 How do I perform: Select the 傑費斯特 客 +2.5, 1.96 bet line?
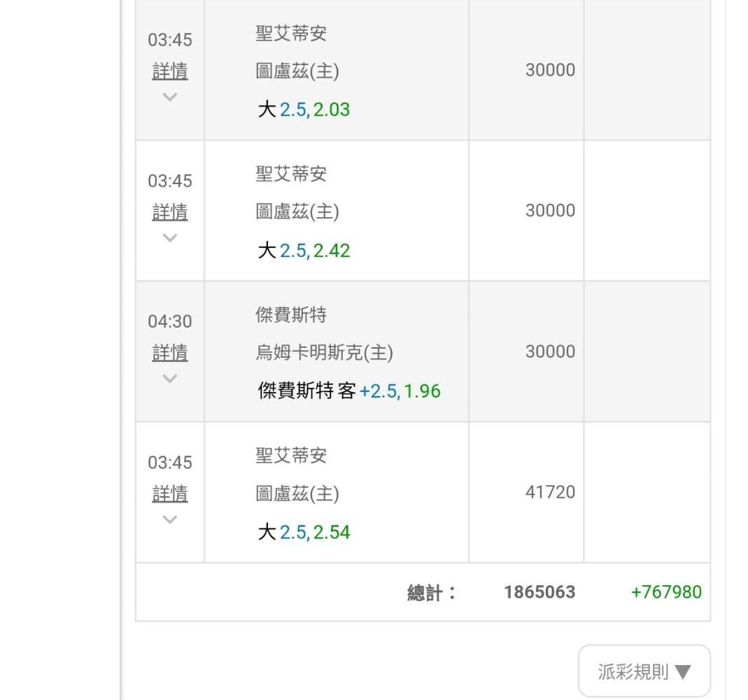[349, 391]
